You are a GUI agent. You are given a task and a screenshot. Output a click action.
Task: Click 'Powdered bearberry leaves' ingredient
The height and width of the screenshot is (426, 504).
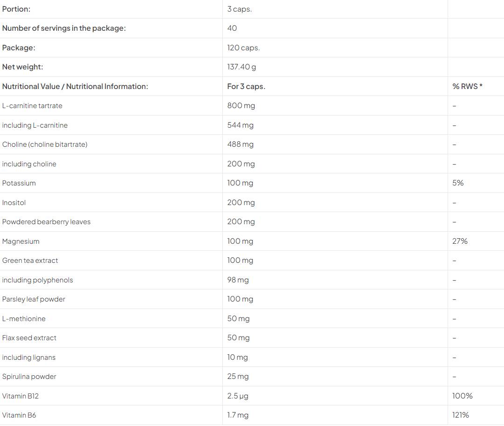click(x=46, y=222)
